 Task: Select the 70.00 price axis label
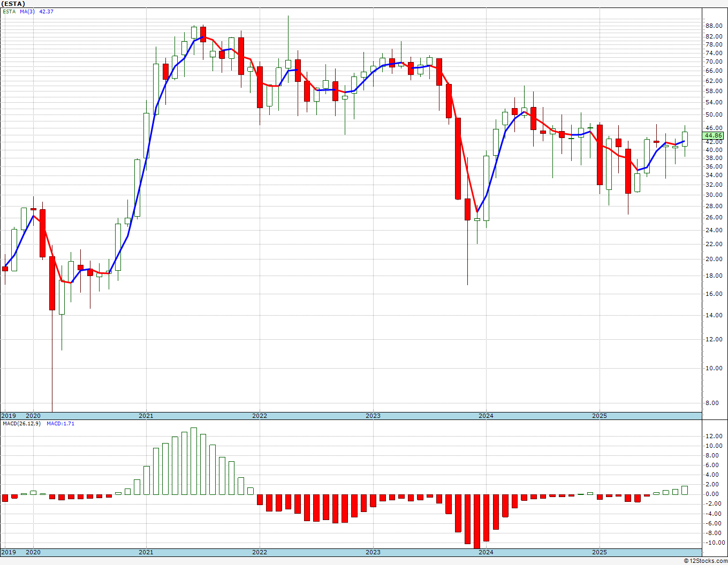click(714, 62)
